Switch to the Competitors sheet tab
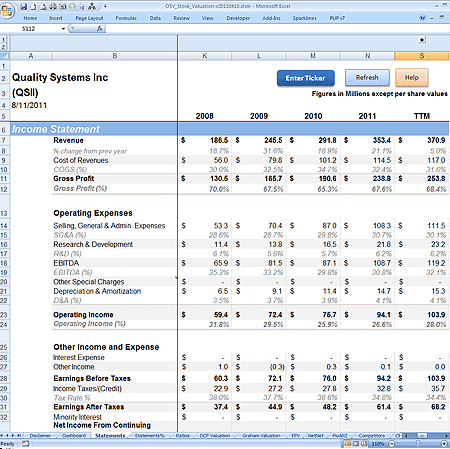 (x=372, y=435)
